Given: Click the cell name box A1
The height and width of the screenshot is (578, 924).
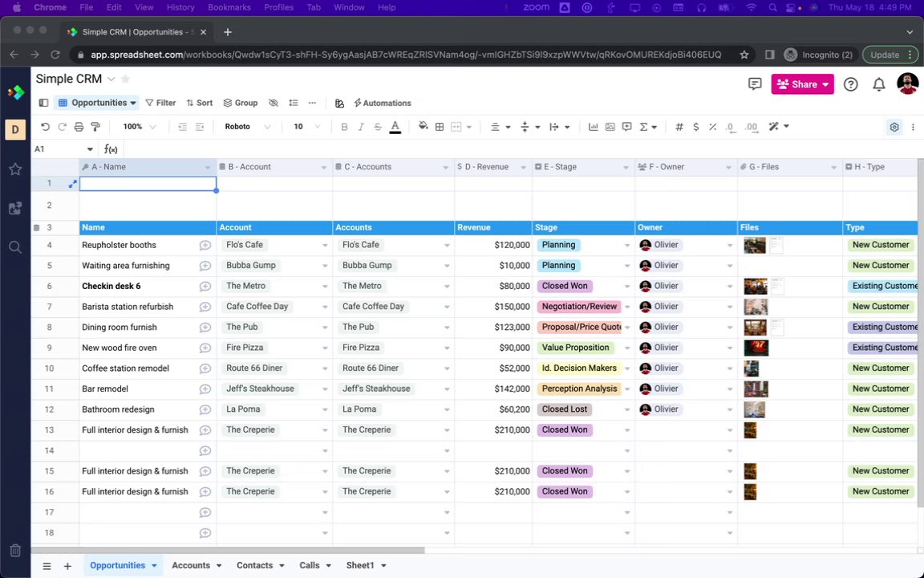Looking at the screenshot, I should [63, 149].
